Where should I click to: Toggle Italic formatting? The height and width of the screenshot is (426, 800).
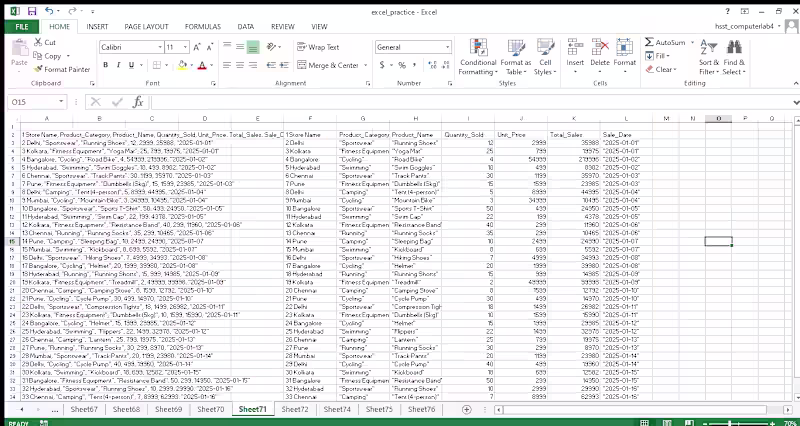[x=118, y=65]
